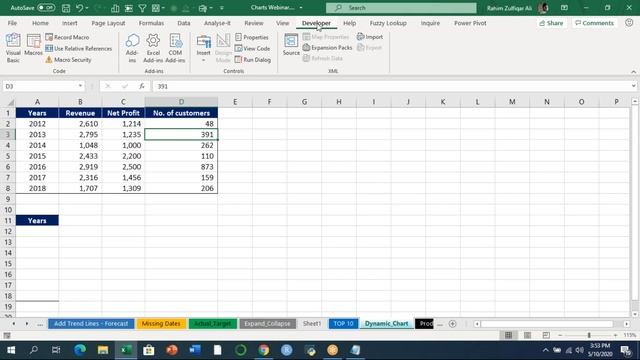Open the File tab
Viewport: 640px width, 360px height.
pyautogui.click(x=12, y=23)
